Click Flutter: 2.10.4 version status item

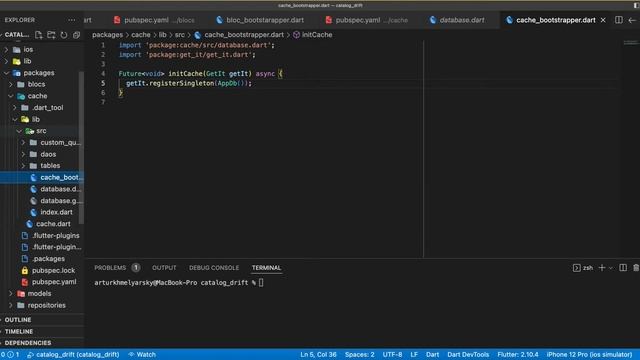tap(518, 355)
